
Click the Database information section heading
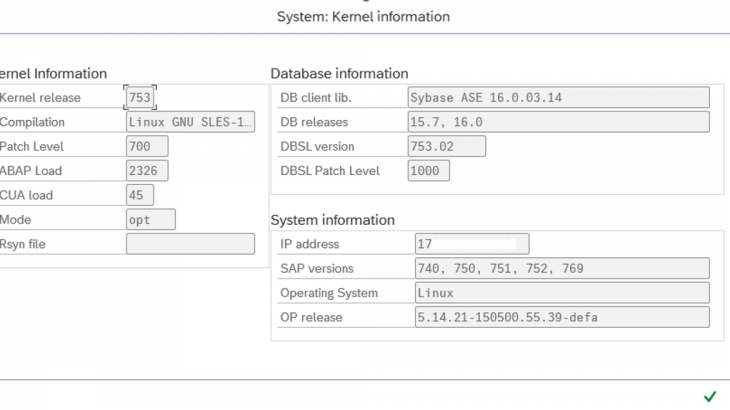339,73
